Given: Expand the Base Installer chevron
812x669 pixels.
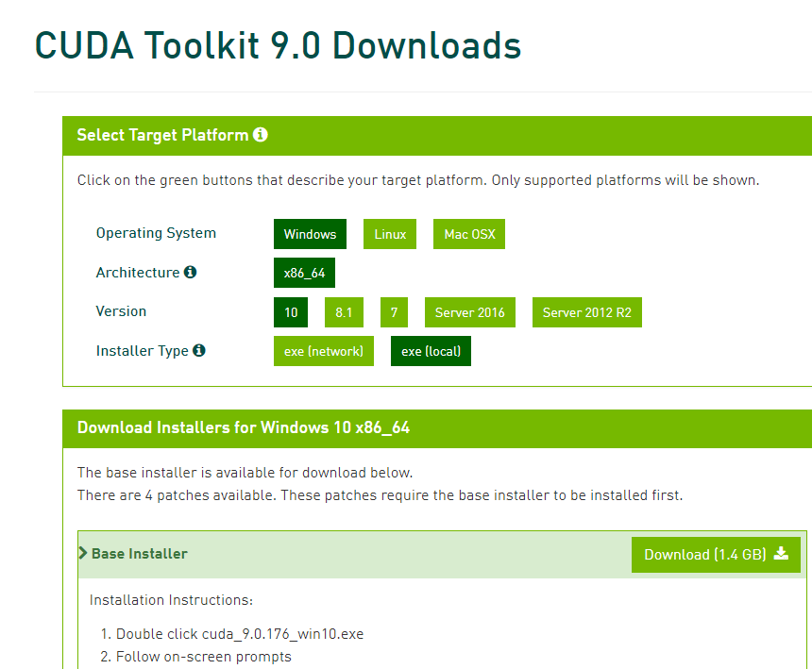Looking at the screenshot, I should point(83,554).
